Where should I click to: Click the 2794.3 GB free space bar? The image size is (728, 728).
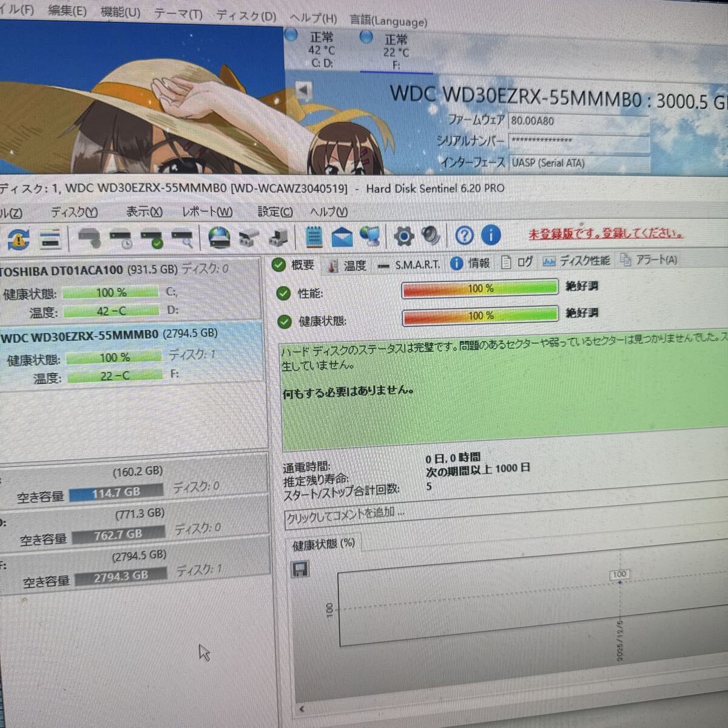click(x=121, y=576)
